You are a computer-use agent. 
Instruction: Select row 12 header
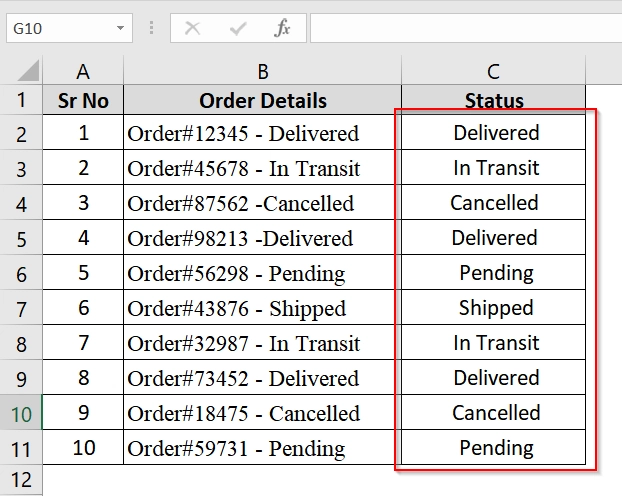(21, 480)
